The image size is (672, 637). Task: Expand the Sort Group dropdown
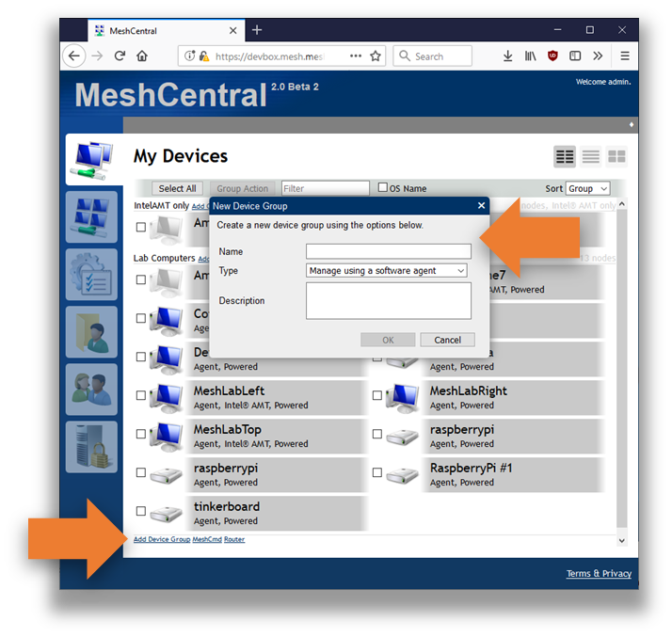pos(587,188)
